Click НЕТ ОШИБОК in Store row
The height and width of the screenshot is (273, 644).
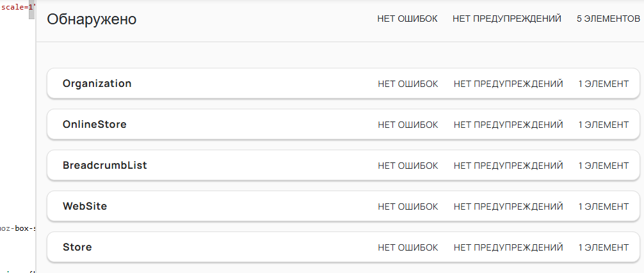pyautogui.click(x=408, y=247)
